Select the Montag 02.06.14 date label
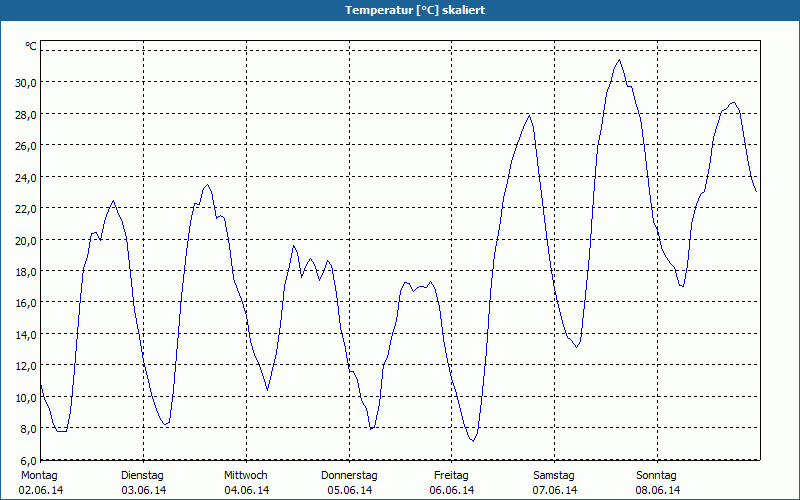This screenshot has height=500, width=800. (x=40, y=483)
